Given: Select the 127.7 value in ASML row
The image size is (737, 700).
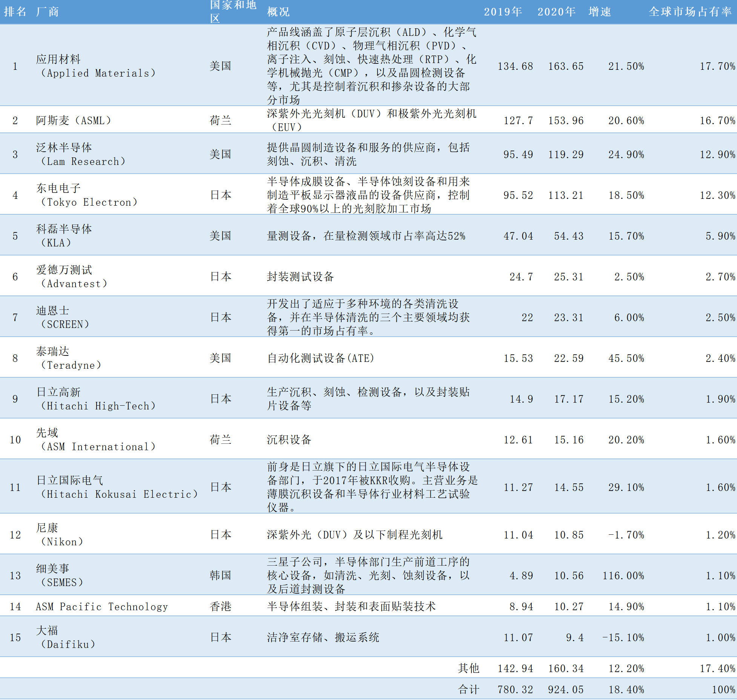Looking at the screenshot, I should coord(518,120).
